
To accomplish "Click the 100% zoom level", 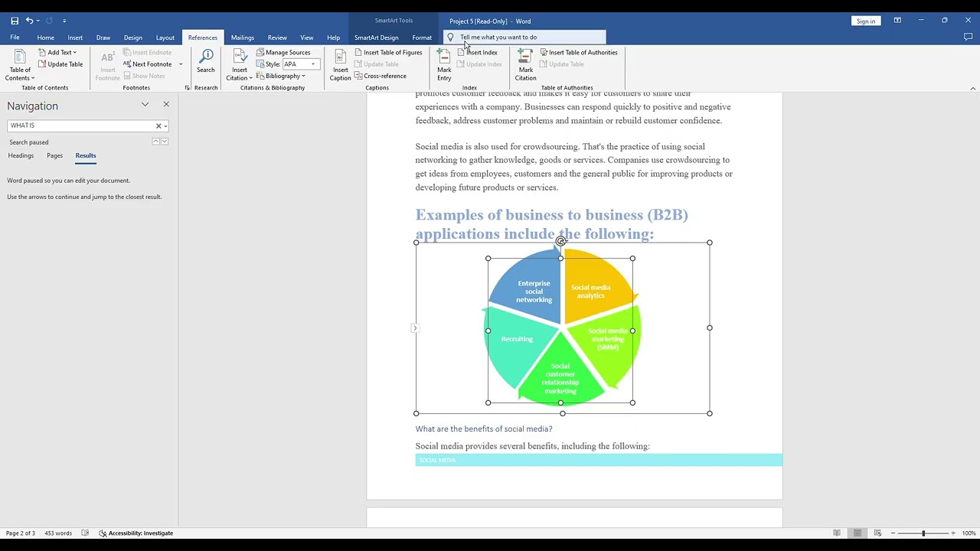I will 969,533.
